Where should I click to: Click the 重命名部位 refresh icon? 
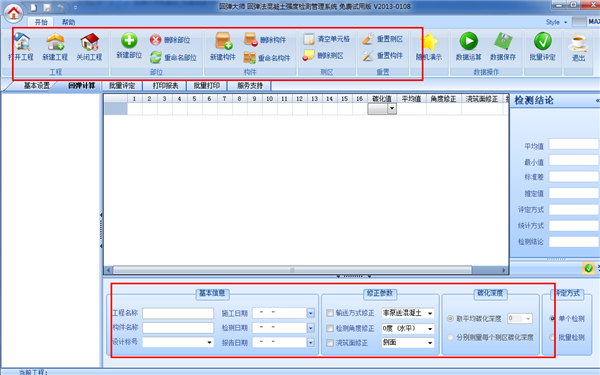[x=155, y=57]
